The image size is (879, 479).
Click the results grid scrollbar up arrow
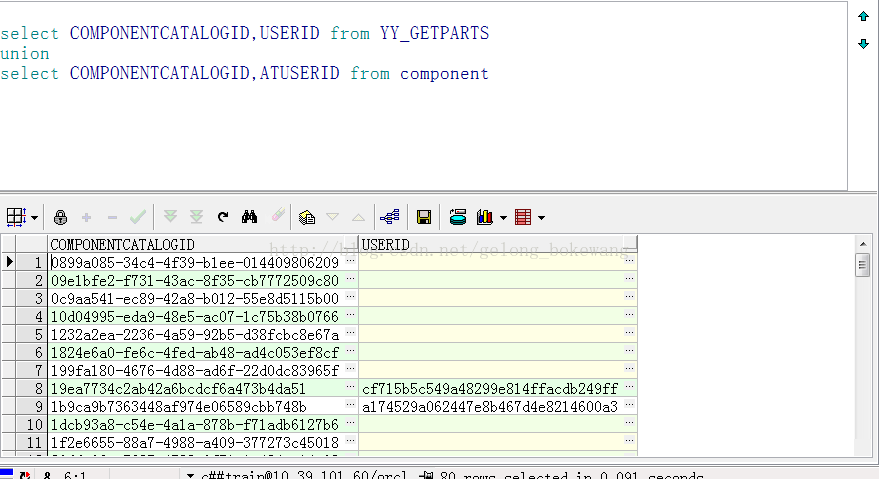point(863,243)
